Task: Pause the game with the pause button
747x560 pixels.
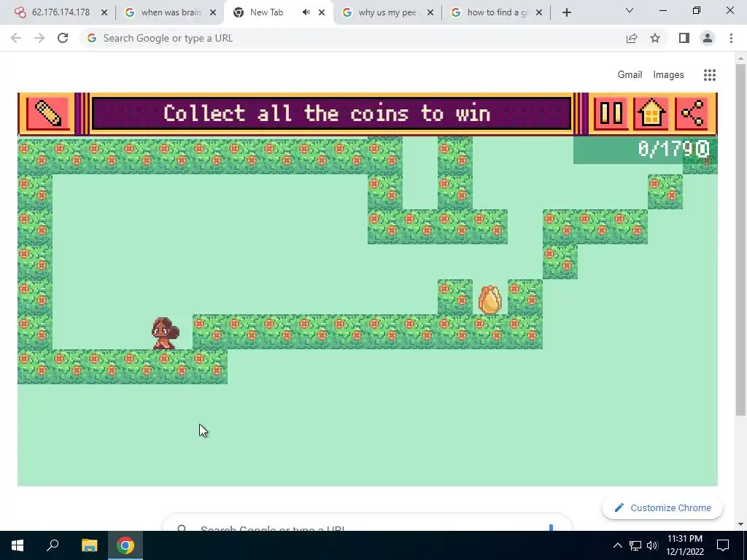Action: coord(611,114)
